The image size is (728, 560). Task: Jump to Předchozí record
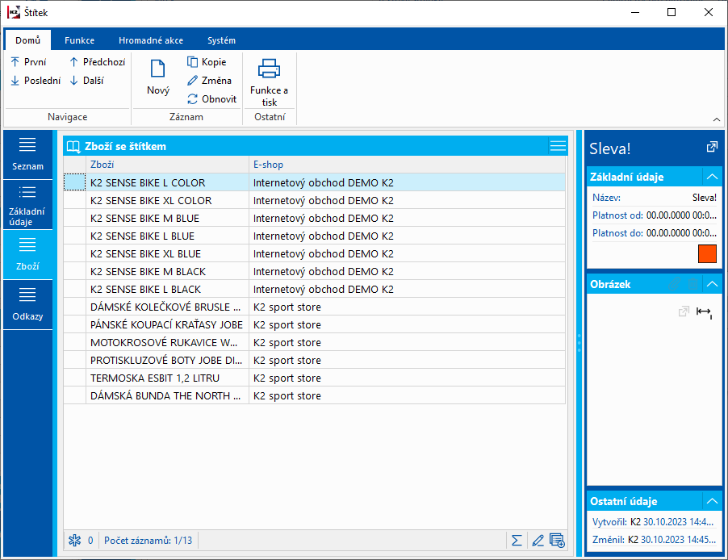pyautogui.click(x=97, y=62)
